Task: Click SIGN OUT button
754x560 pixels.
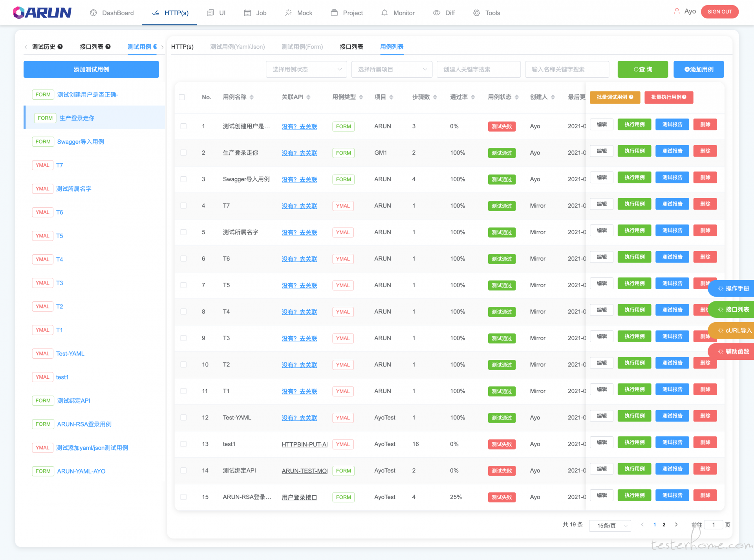Action: (720, 12)
